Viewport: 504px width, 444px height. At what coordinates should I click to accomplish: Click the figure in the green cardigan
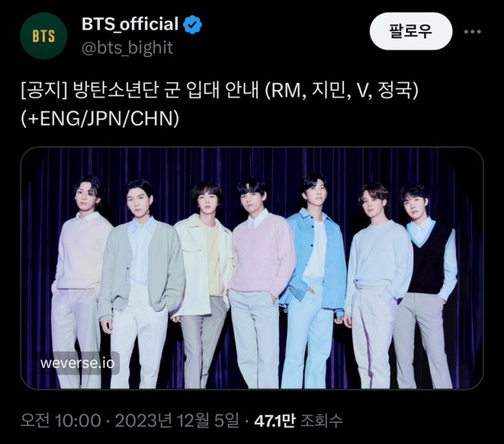tap(141, 284)
